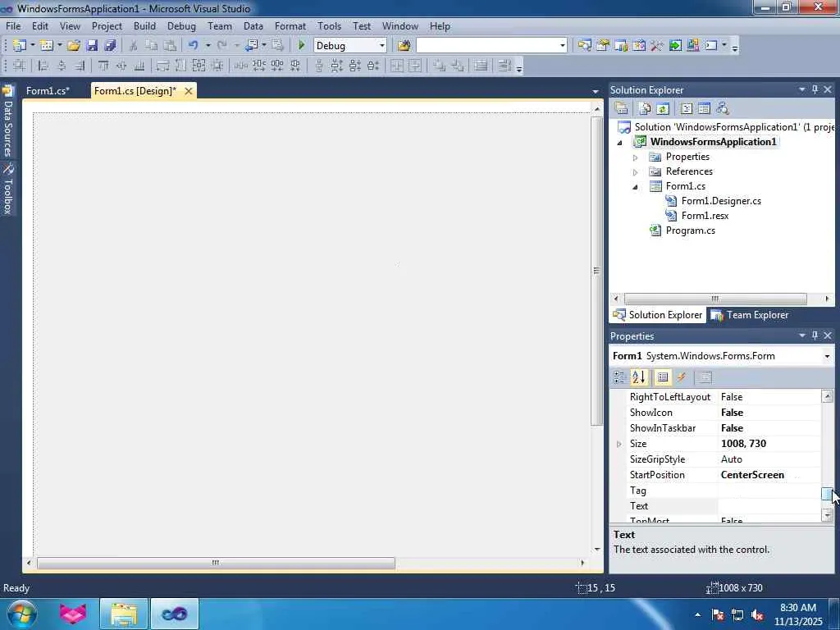Screen dimensions: 840x630
Task: Open the Find combo box dropdown arrow
Action: [563, 46]
